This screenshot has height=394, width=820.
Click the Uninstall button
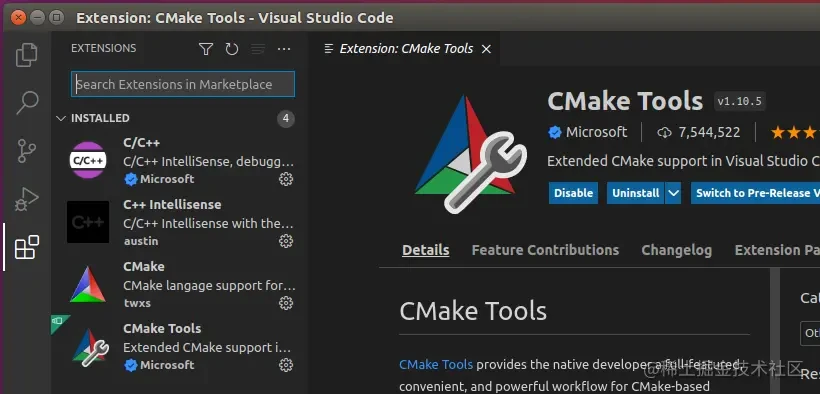(635, 193)
